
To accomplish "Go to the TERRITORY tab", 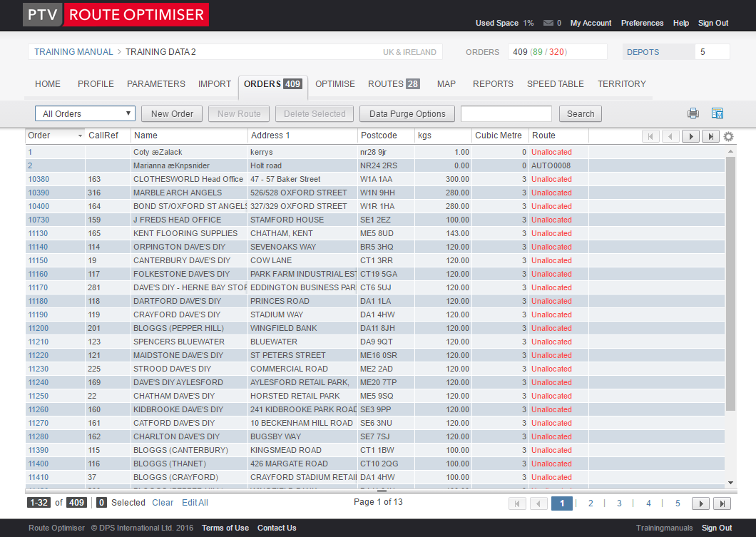I will click(622, 84).
